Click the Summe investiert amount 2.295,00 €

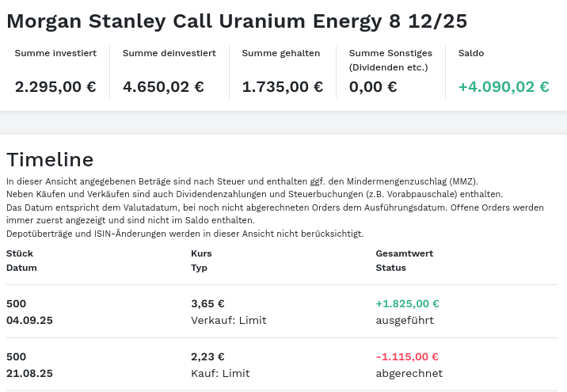coord(55,87)
